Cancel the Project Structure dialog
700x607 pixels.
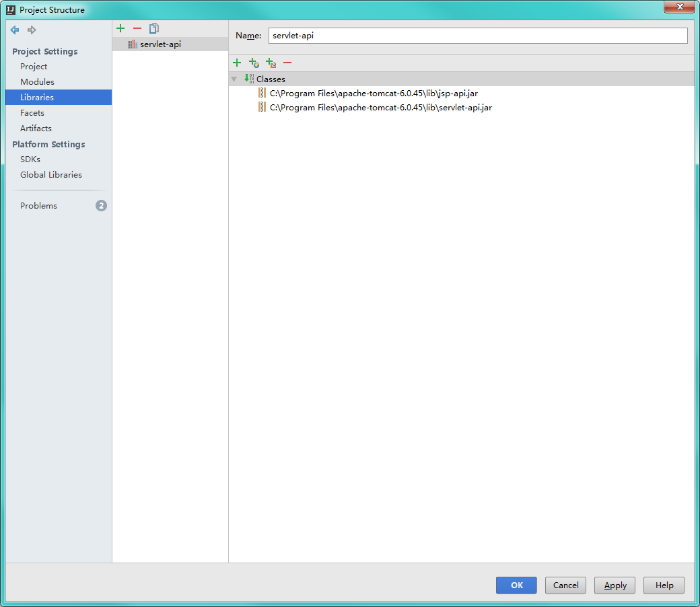point(565,585)
